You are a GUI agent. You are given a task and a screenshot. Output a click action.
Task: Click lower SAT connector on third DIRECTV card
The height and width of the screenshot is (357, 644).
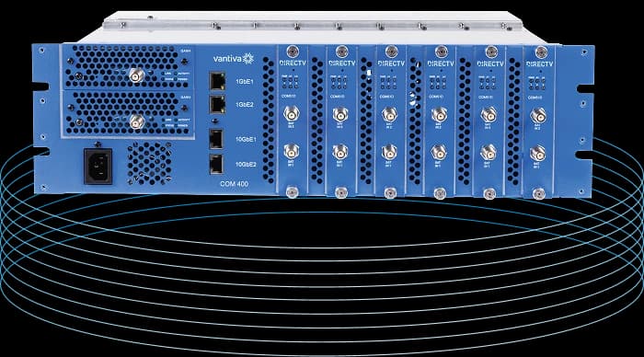point(389,153)
